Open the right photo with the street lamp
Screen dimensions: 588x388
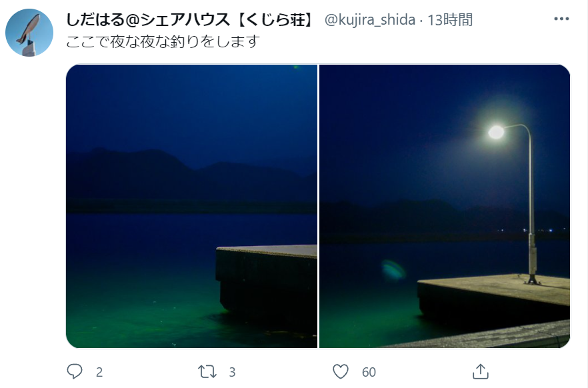(x=445, y=206)
